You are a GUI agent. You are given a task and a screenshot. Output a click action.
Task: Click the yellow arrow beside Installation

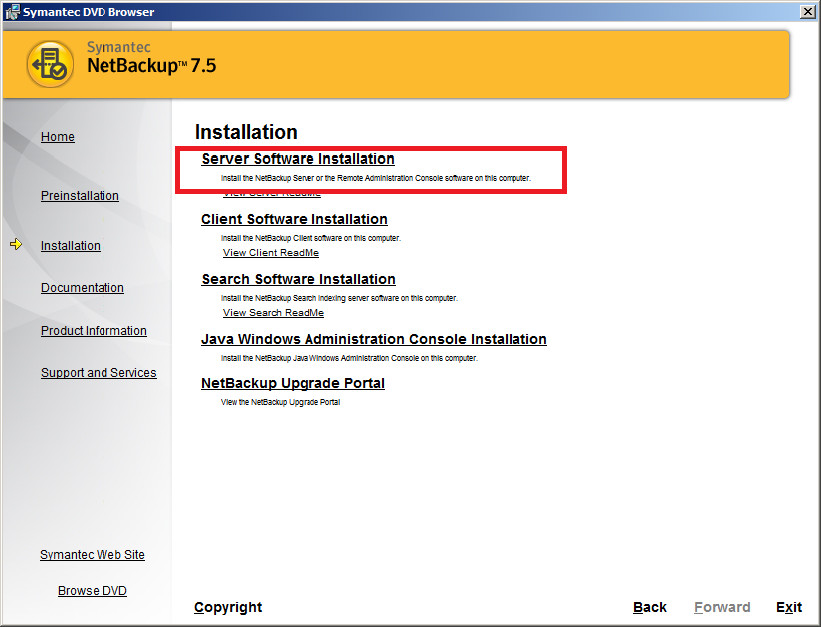[x=17, y=245]
